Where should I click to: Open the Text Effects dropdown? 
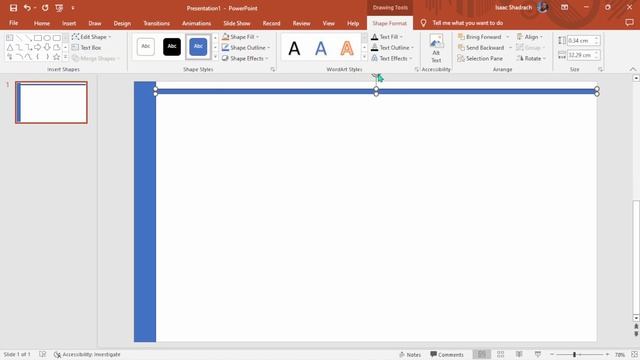[391, 58]
